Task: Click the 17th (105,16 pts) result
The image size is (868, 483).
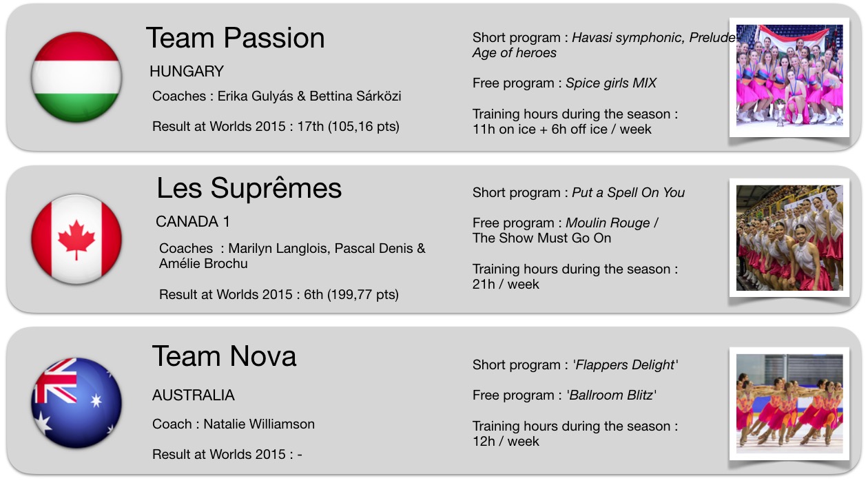Action: tap(352, 126)
